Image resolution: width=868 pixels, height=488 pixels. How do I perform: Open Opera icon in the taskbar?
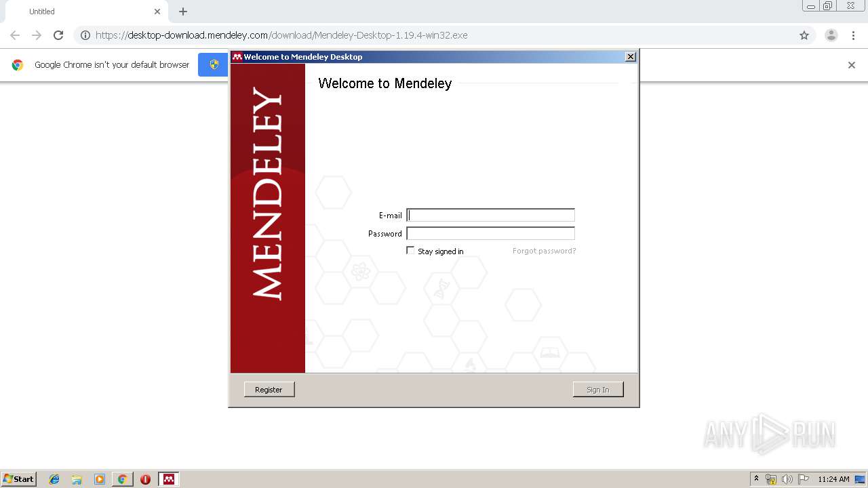click(x=145, y=479)
